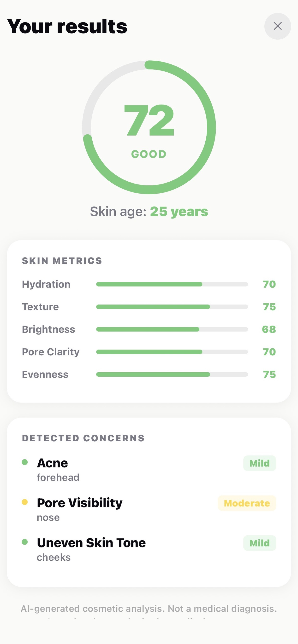Open the Acne forehead concern row
Viewport: 298px width, 644px height.
pos(149,470)
